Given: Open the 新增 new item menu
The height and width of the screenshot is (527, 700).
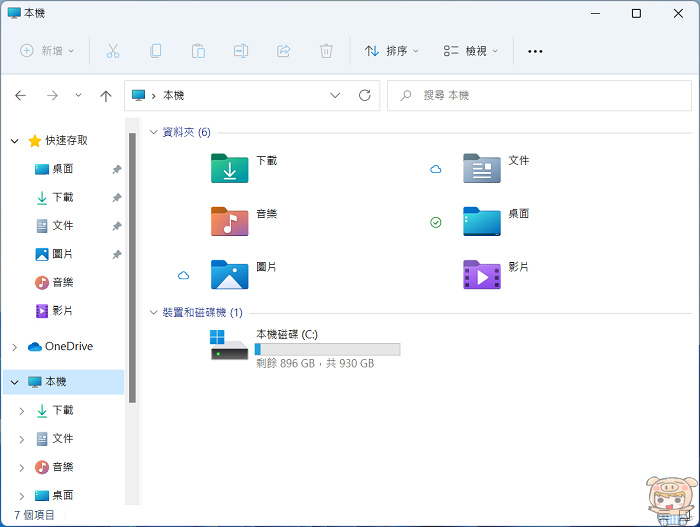Looking at the screenshot, I should [47, 50].
